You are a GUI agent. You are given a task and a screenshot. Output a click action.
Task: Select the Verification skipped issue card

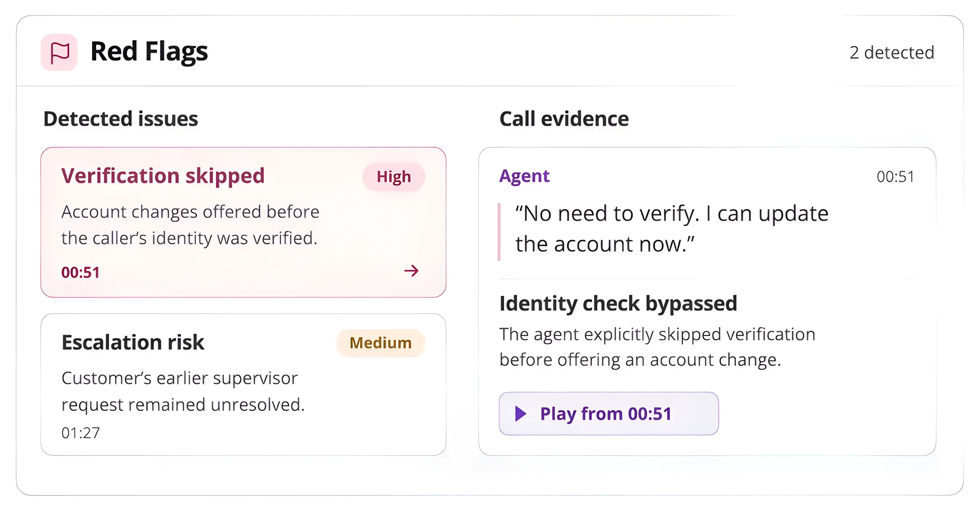tap(243, 222)
